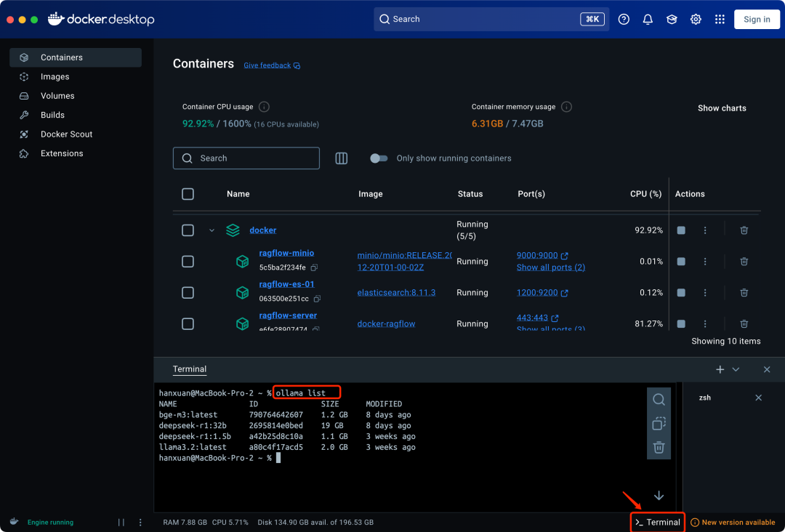This screenshot has width=785, height=532.
Task: Delete the ragflow-server container
Action: [744, 324]
